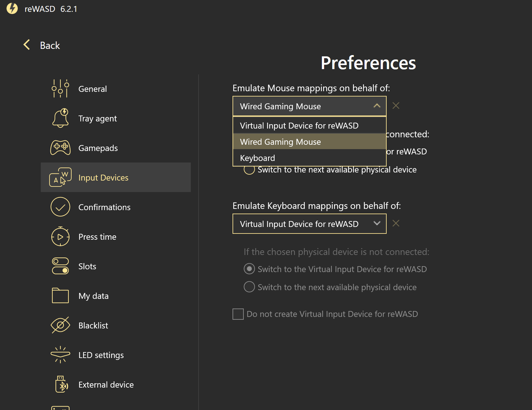Open Tray agent bell icon
The width and height of the screenshot is (532, 410).
pos(60,118)
